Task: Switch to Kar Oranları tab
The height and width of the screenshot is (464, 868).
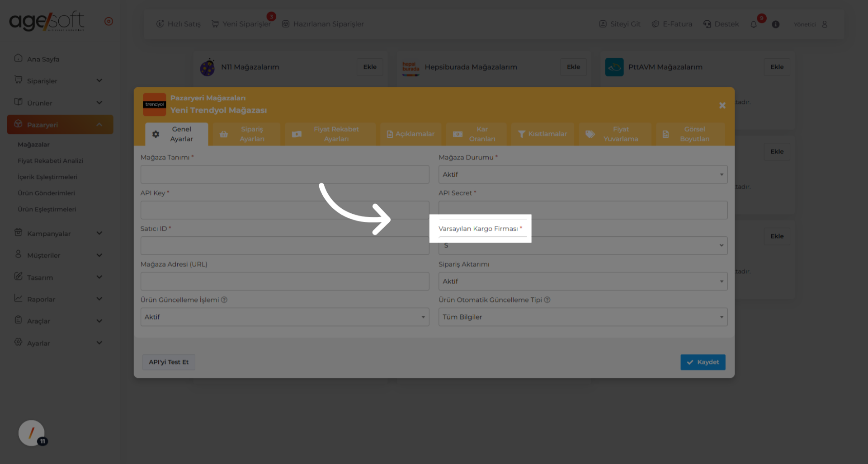Action: [476, 134]
